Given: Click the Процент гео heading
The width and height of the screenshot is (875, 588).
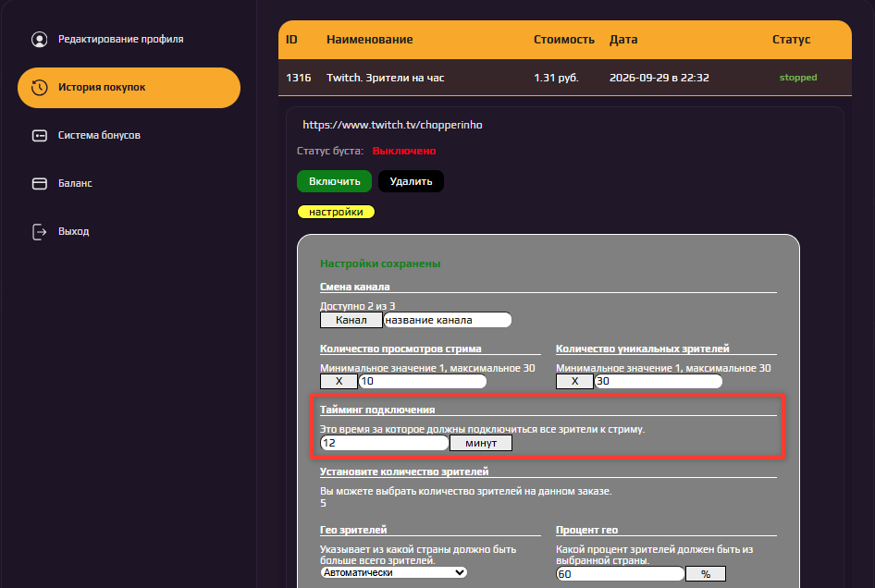Looking at the screenshot, I should tap(586, 530).
